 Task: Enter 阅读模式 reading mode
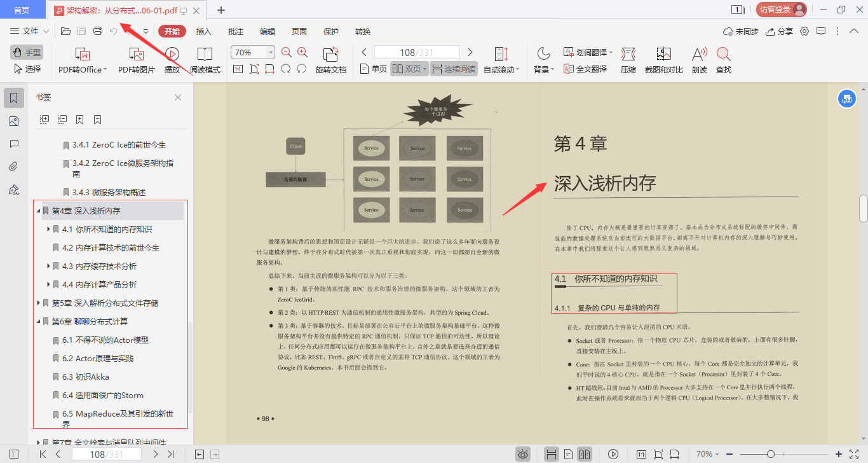coord(205,60)
